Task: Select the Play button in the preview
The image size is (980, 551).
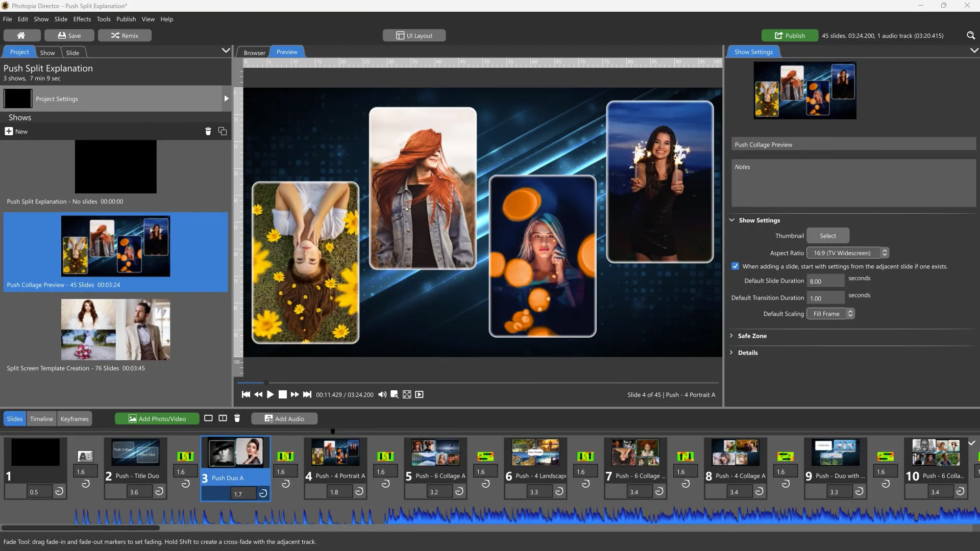Action: tap(270, 394)
